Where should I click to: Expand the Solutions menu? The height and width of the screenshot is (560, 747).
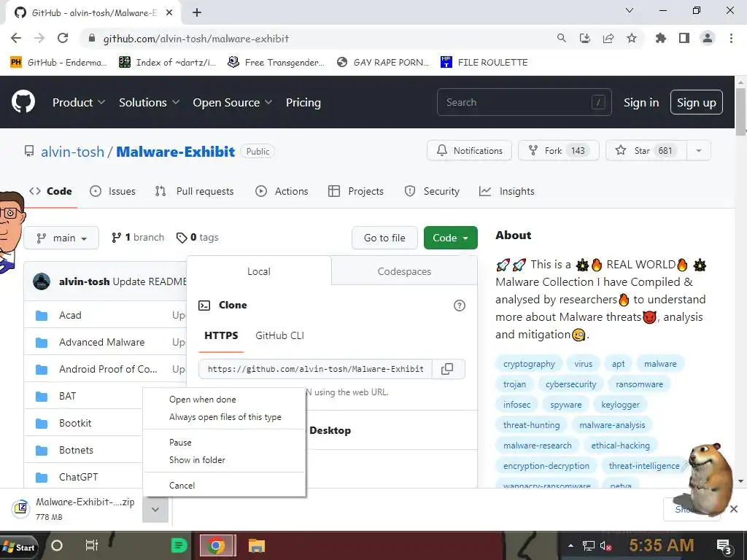point(149,102)
